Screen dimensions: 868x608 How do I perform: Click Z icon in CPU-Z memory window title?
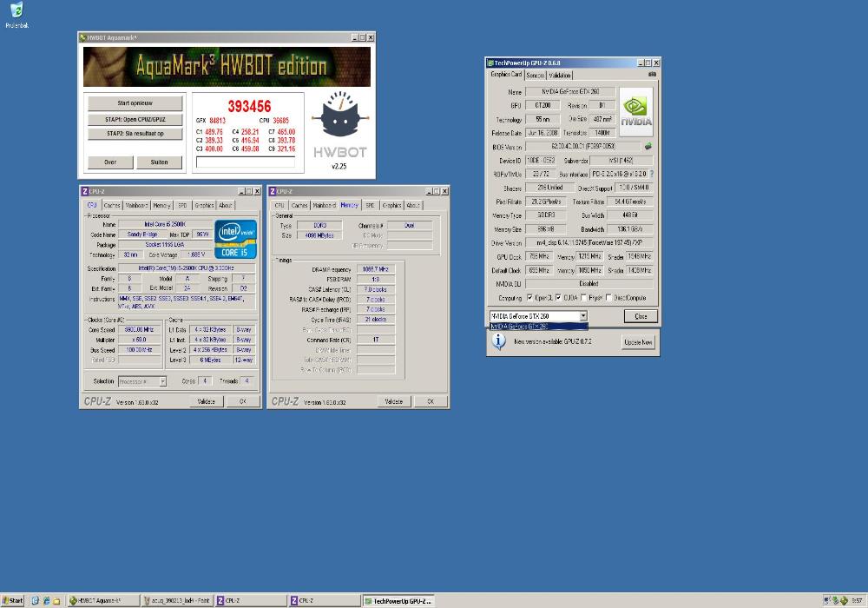pyautogui.click(x=273, y=191)
